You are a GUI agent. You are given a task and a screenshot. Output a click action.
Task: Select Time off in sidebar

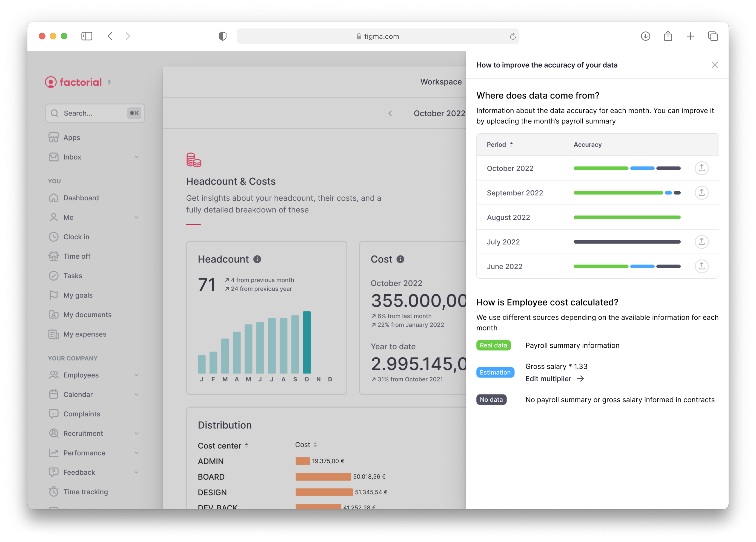coord(77,256)
